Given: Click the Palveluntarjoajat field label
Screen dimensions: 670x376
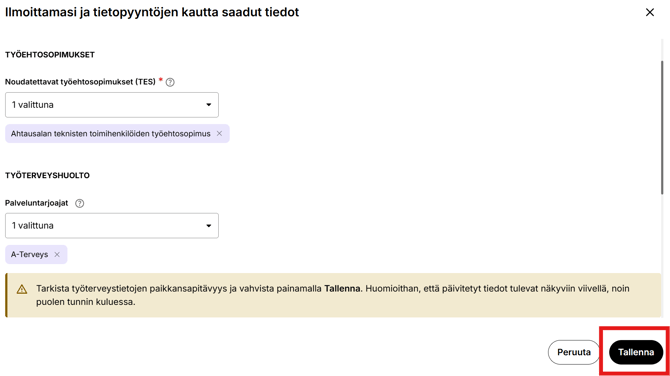Looking at the screenshot, I should 37,203.
